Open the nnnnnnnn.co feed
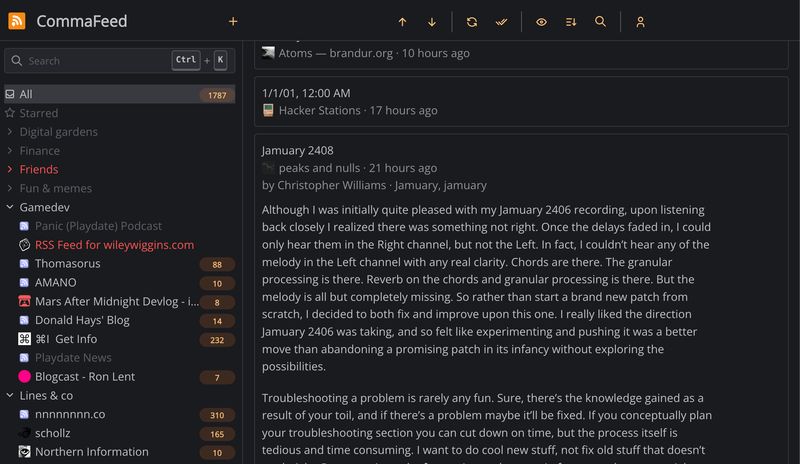The height and width of the screenshot is (464, 800). [70, 414]
